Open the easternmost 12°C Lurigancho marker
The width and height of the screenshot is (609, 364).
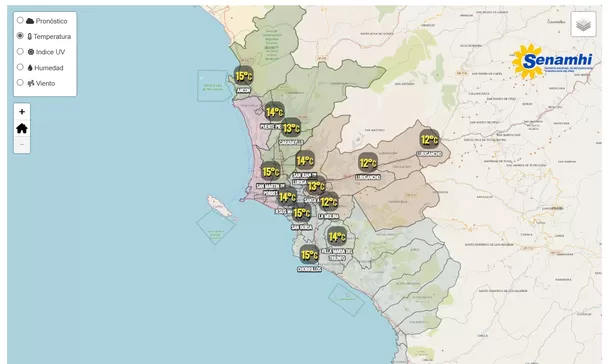click(x=430, y=139)
